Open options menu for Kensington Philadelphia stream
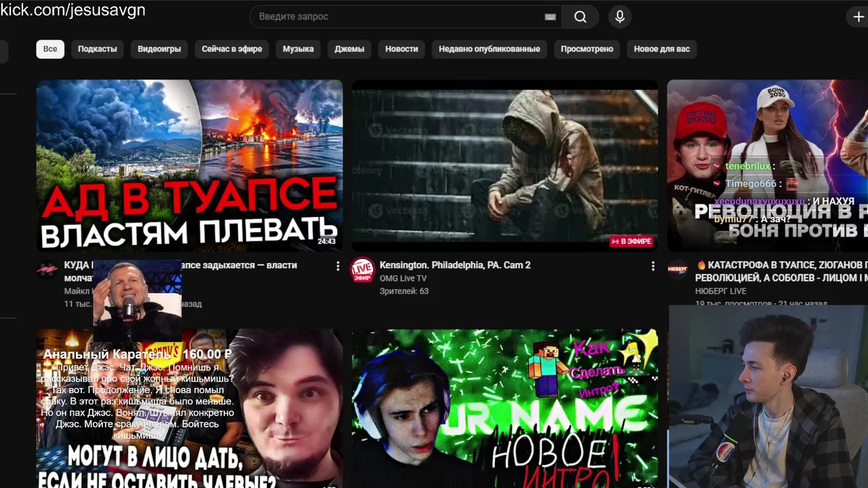868x488 pixels. click(653, 266)
